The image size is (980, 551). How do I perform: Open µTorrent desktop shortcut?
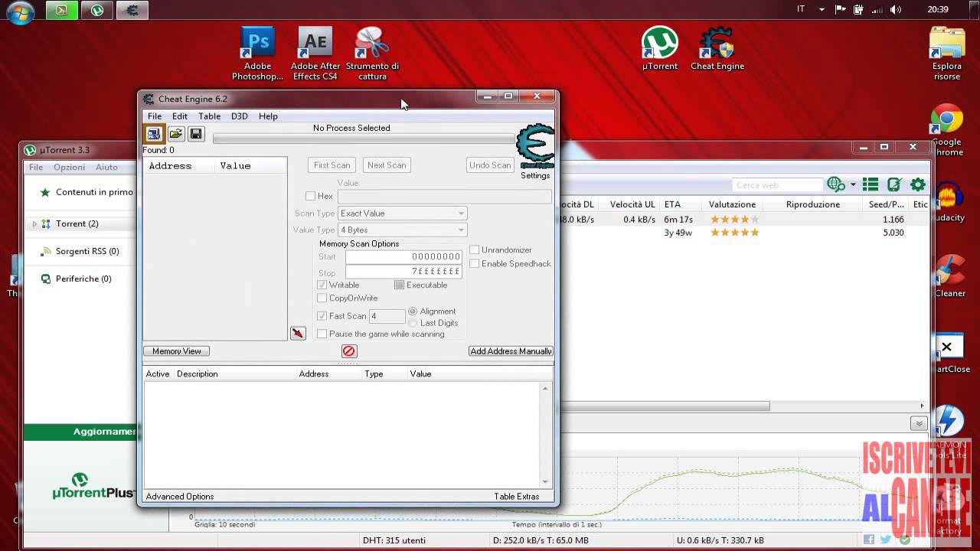[660, 49]
